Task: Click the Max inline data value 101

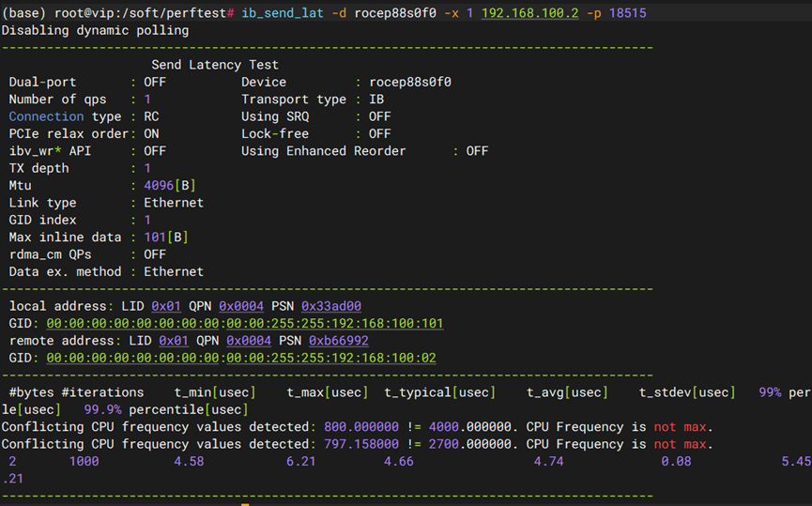Action: tap(155, 238)
